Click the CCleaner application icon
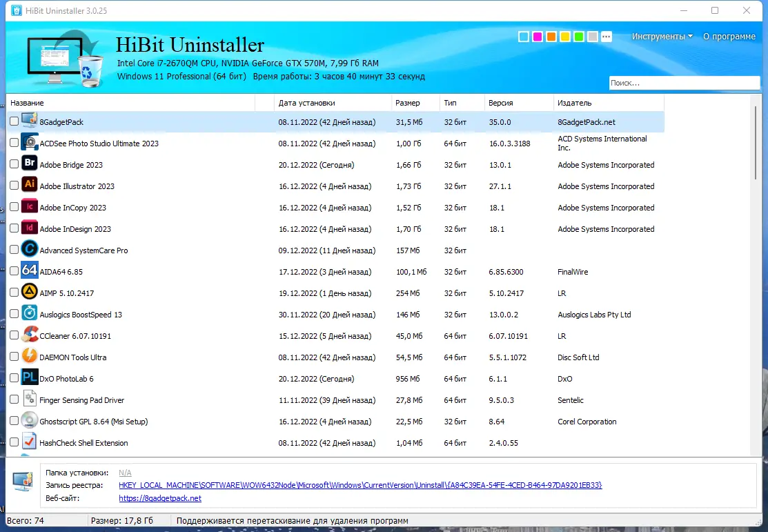Image resolution: width=768 pixels, height=532 pixels. tap(29, 335)
